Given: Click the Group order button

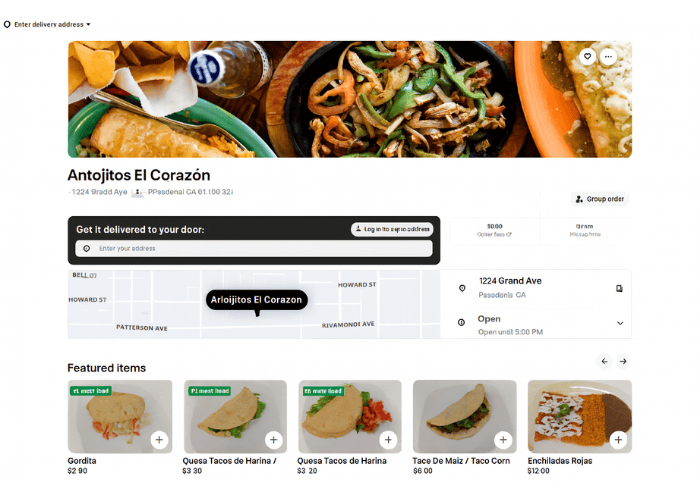Looking at the screenshot, I should click(600, 199).
